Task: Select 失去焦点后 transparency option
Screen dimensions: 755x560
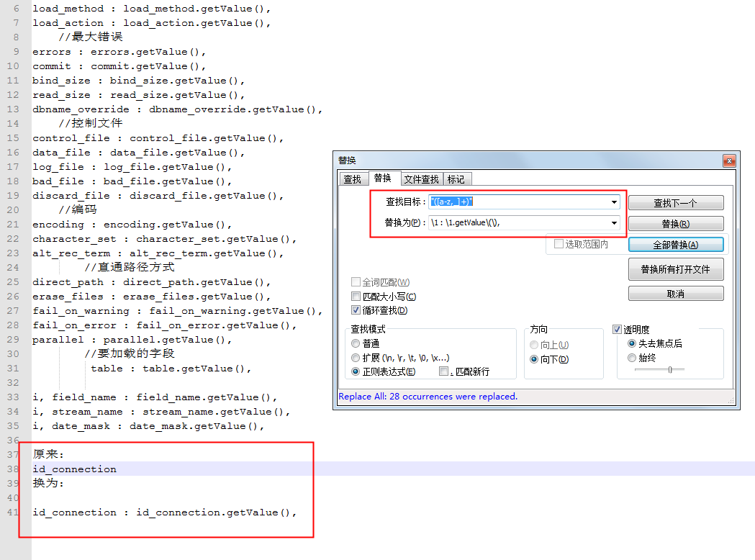Action: point(632,343)
